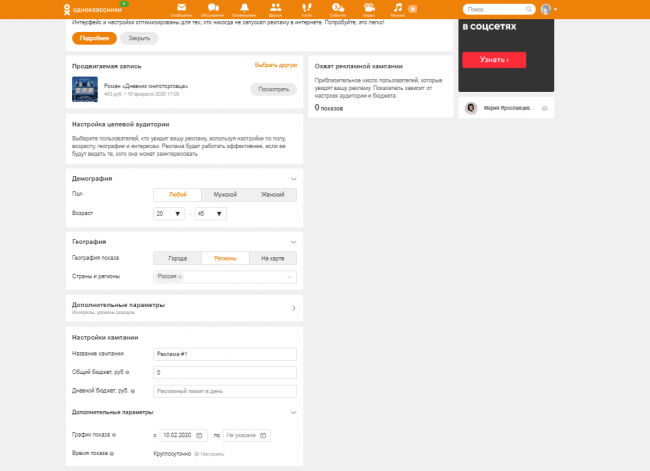Image resolution: width=650 pixels, height=471 pixels.
Task: Click the Настроить gear link
Action: (x=209, y=454)
